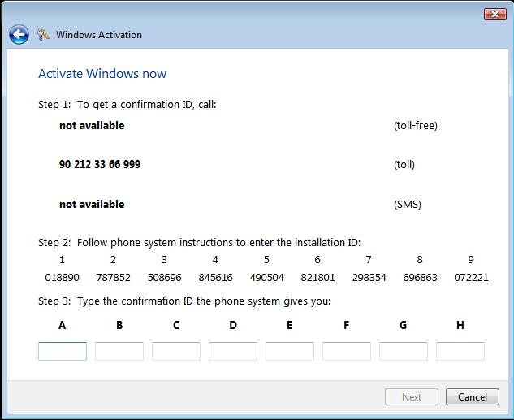
Task: Go back using the blue arrow button
Action: 19,34
